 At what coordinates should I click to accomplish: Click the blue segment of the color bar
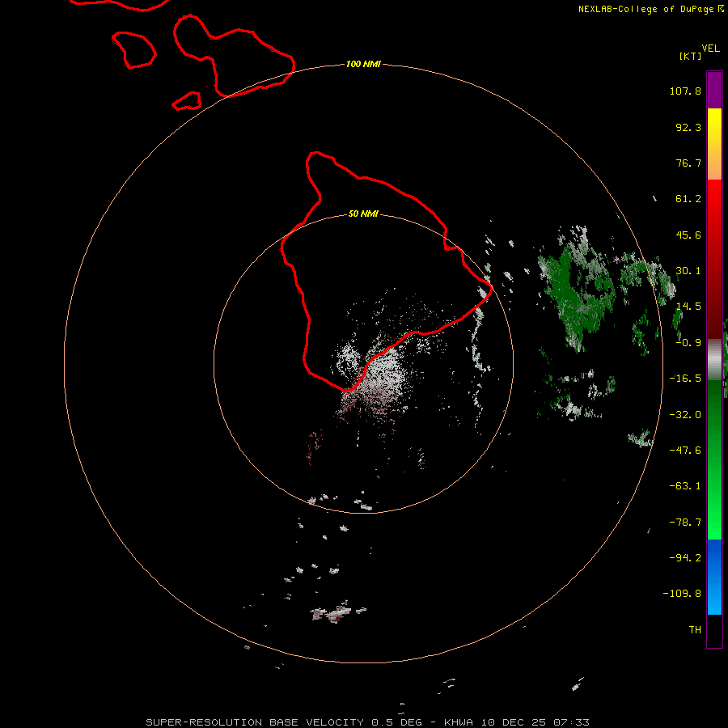[714, 577]
